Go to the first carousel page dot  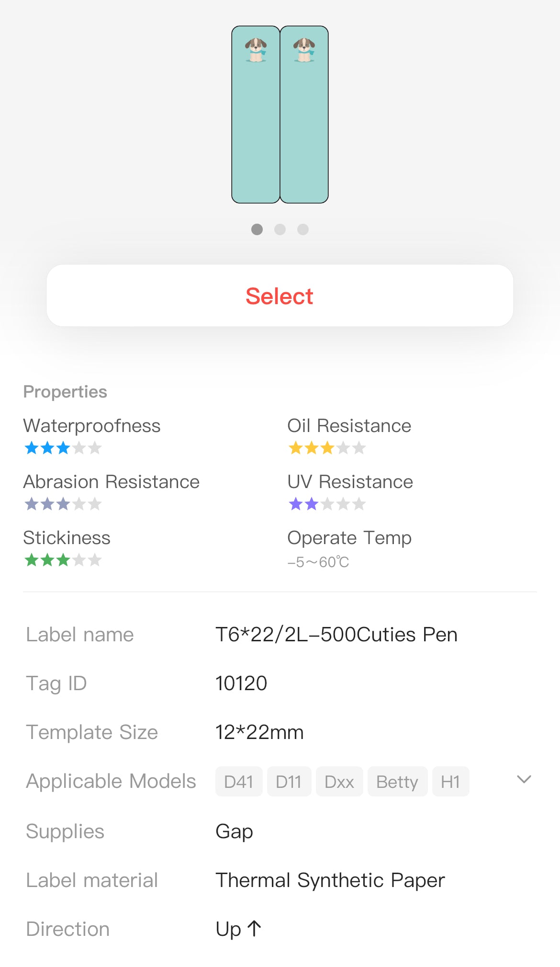[257, 229]
